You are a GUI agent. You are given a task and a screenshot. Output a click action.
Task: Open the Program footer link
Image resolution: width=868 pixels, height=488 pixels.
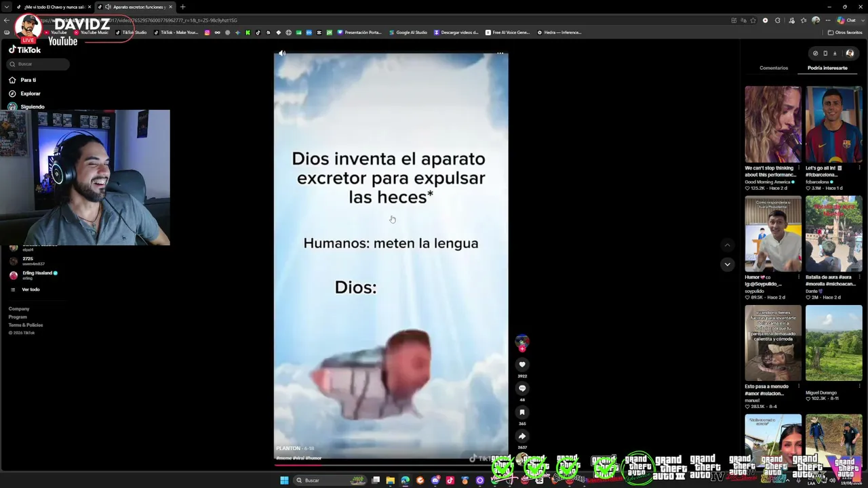(18, 317)
